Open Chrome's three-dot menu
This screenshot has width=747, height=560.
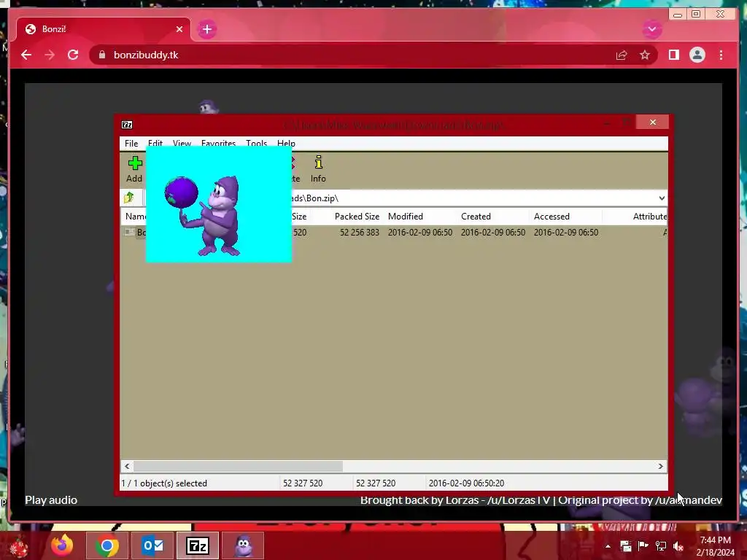click(x=721, y=55)
